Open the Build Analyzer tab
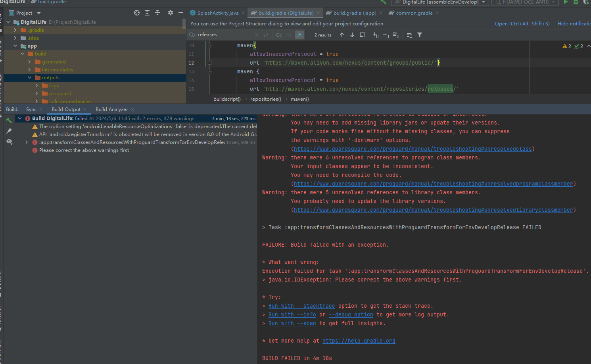This screenshot has height=364, width=591. pos(112,109)
